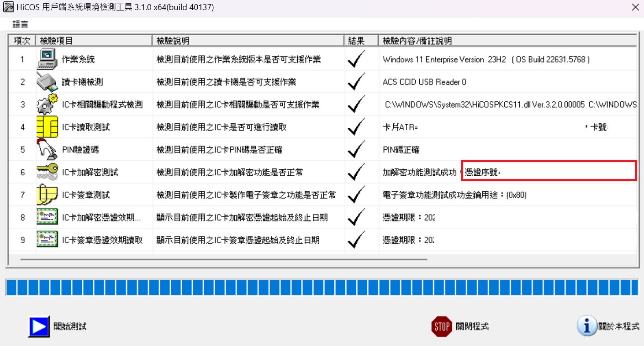Close the HiCOS window
This screenshot has width=644, height=346.
(635, 7)
